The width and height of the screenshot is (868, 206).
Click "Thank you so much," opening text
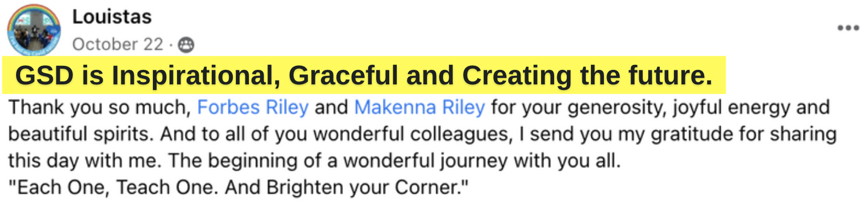point(100,108)
